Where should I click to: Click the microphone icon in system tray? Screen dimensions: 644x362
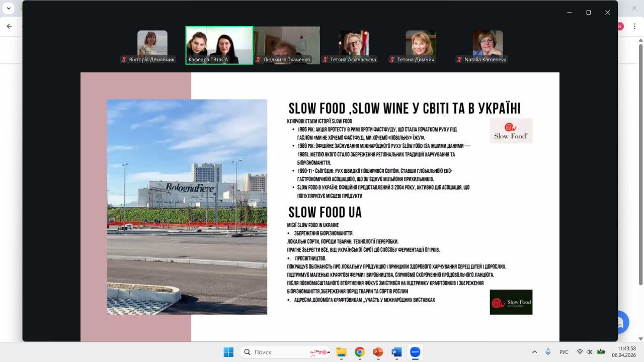(548, 352)
